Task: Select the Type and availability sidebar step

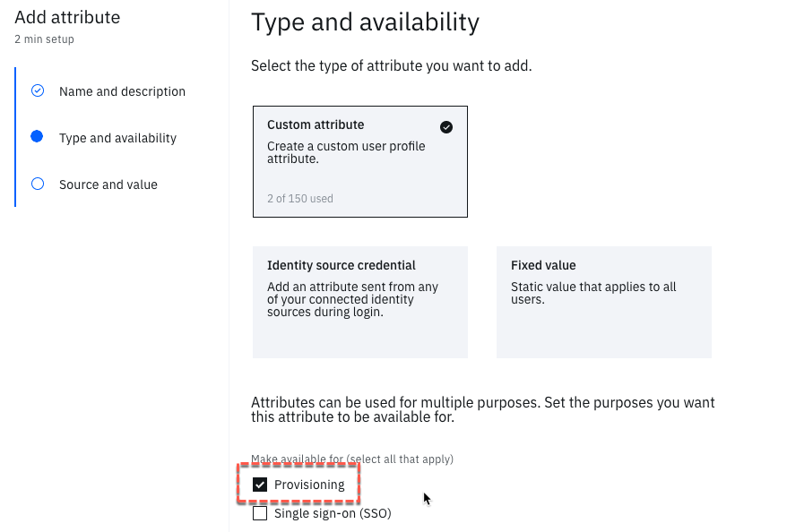Action: point(117,138)
